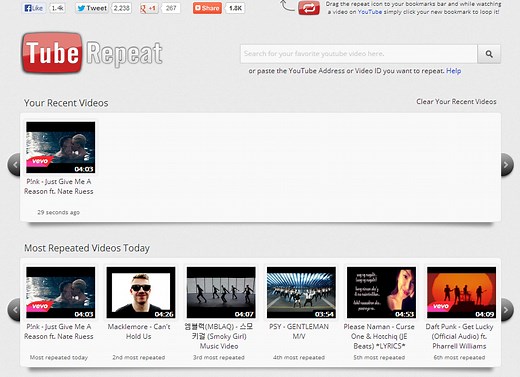Click '3rd most repeated' label
The height and width of the screenshot is (377, 520).
[219, 357]
